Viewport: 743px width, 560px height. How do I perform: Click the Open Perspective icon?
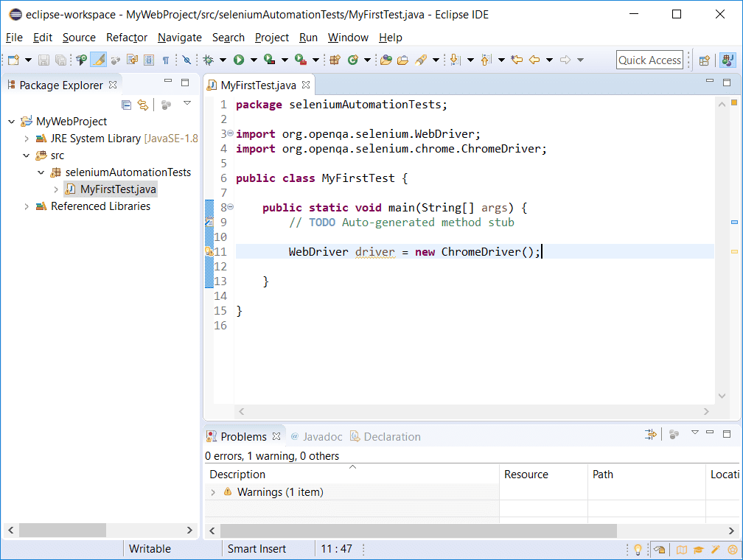705,60
